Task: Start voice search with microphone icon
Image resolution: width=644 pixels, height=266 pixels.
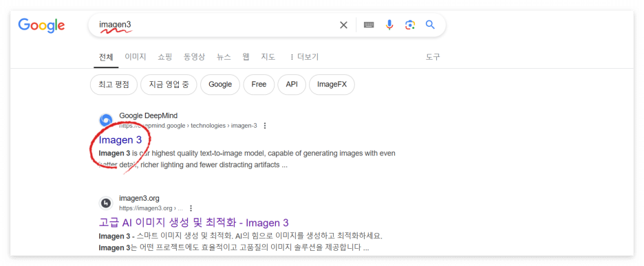Action: click(x=389, y=25)
